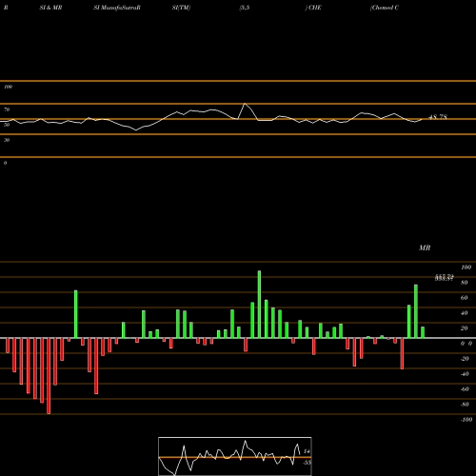
Task: Click the -100 label on MR axis
Action: (x=466, y=420)
